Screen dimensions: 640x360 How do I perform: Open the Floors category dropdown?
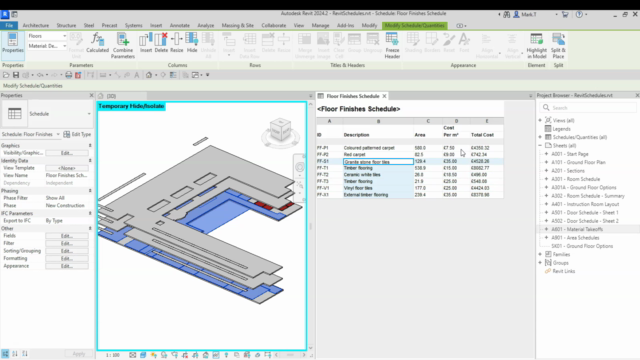[x=47, y=36]
